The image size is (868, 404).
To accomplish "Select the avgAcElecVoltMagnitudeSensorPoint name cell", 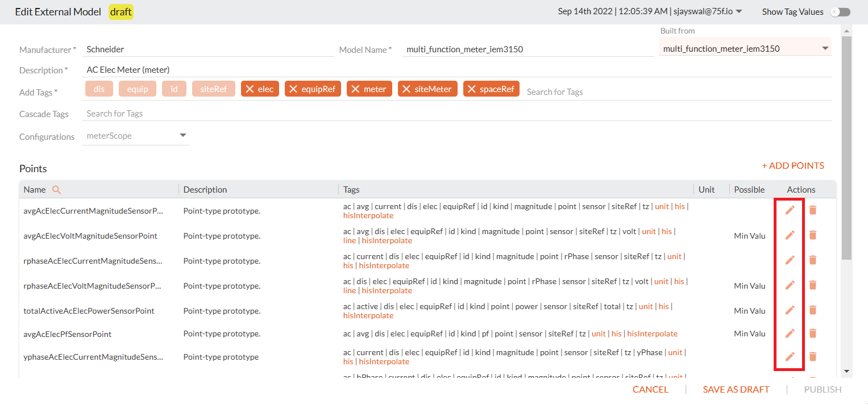I will 90,236.
